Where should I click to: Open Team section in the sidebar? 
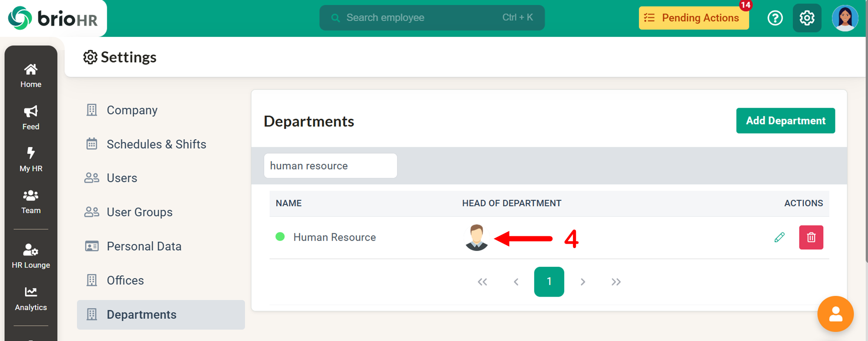[x=31, y=202]
